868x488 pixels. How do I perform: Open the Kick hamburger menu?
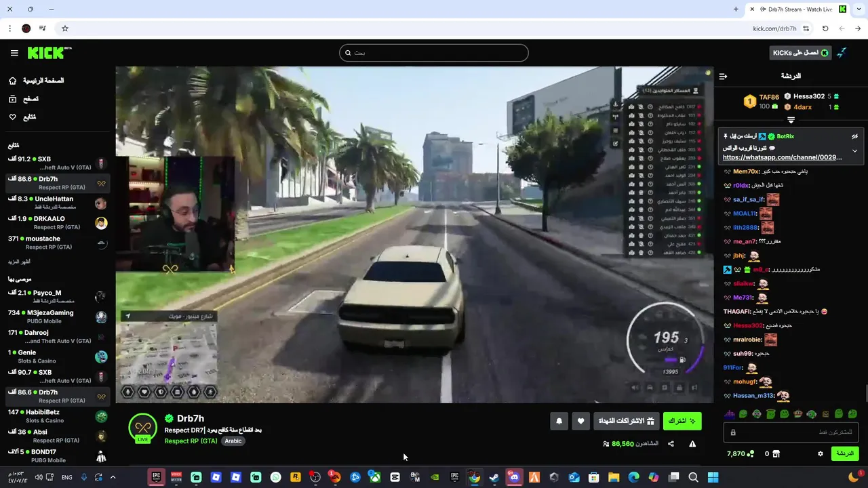(x=14, y=53)
